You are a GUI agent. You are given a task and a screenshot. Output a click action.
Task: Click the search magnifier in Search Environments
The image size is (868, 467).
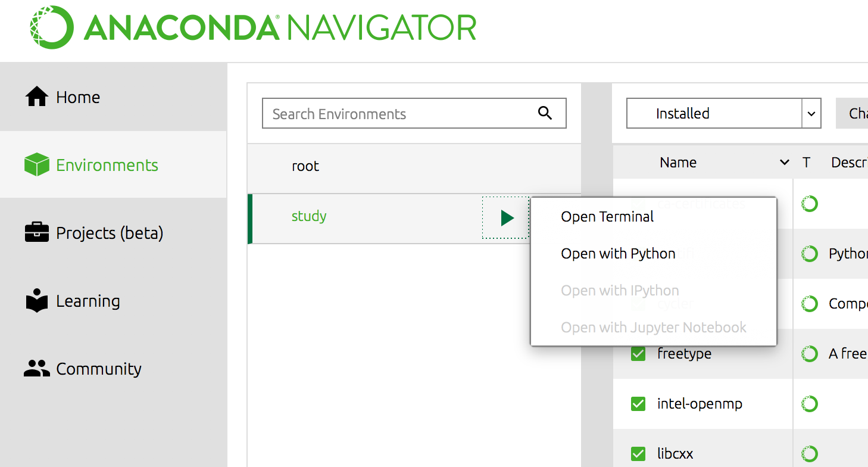point(545,113)
